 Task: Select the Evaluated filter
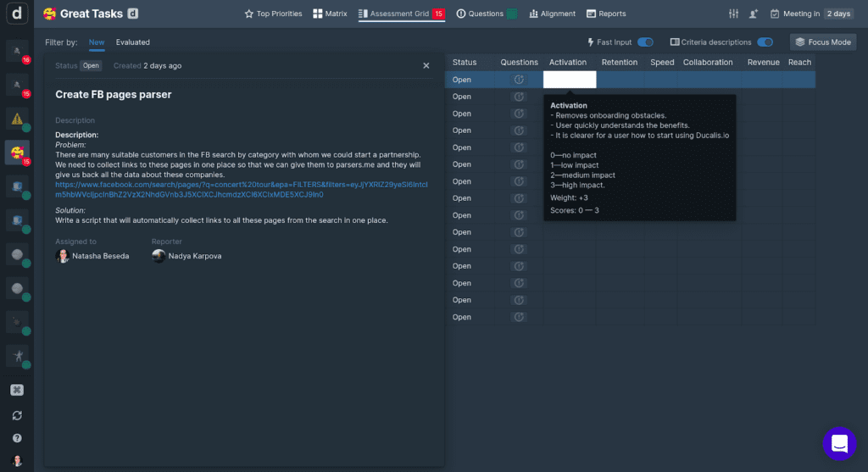pos(132,42)
